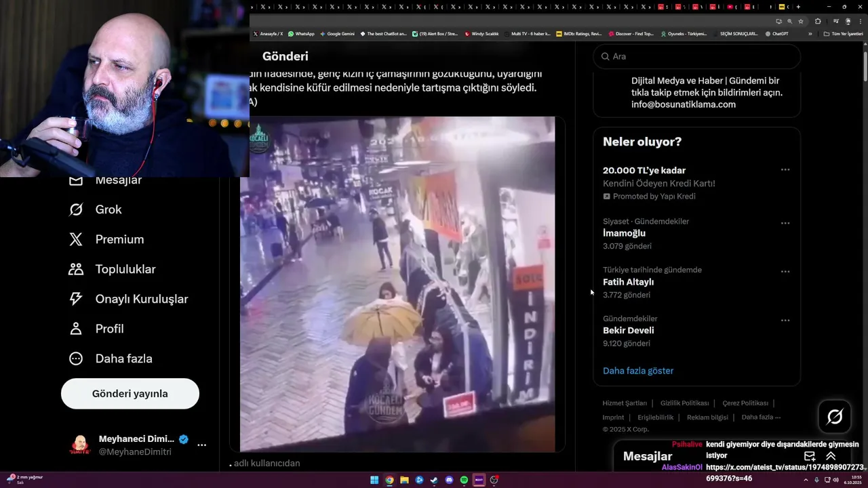Open Grok from the sidebar
868x488 pixels.
coord(95,209)
